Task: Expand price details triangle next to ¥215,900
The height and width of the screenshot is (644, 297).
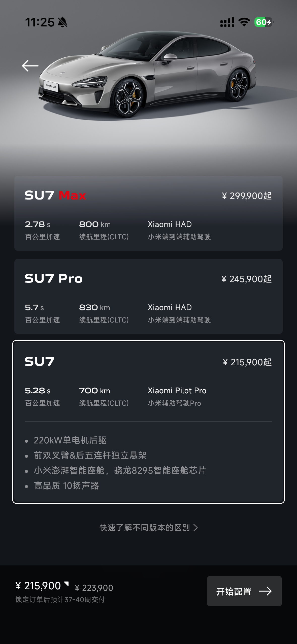Action: (x=66, y=584)
